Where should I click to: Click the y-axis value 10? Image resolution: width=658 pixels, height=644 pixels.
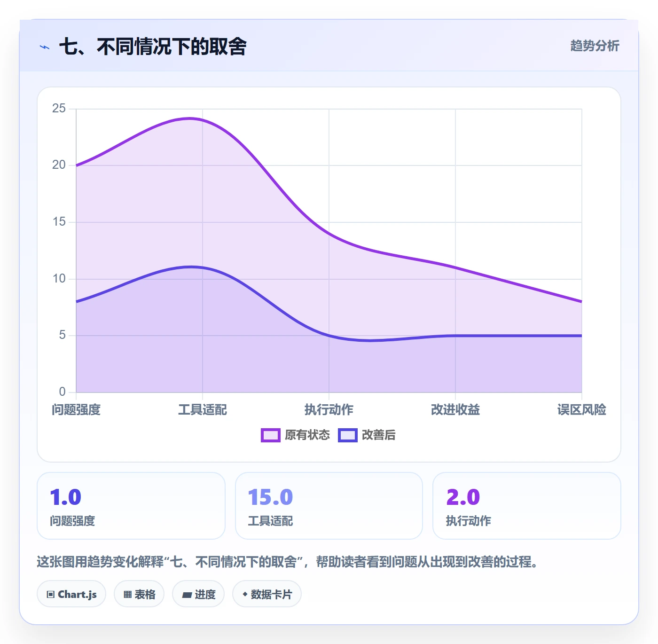[x=59, y=279]
